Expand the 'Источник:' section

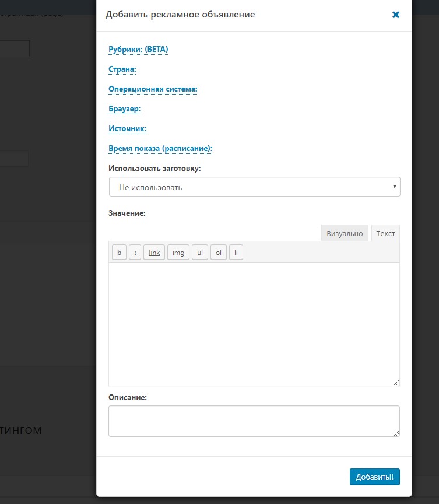128,129
